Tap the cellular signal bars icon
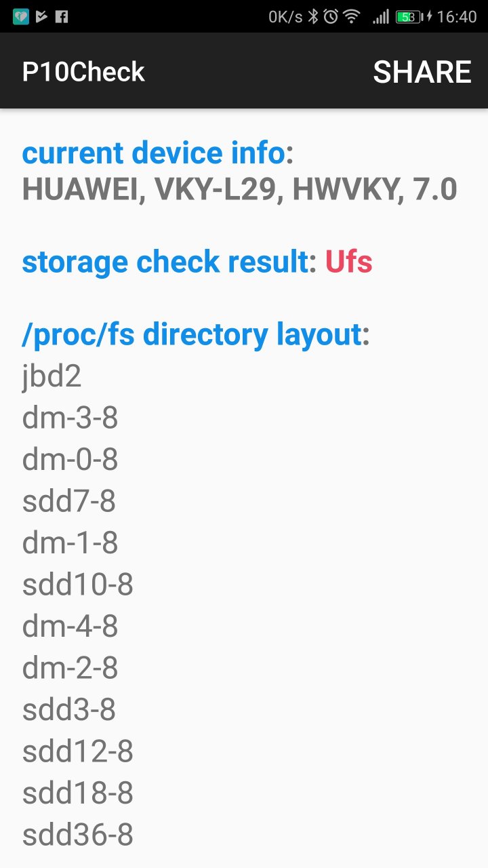Screen dimensions: 488x868 381,16
